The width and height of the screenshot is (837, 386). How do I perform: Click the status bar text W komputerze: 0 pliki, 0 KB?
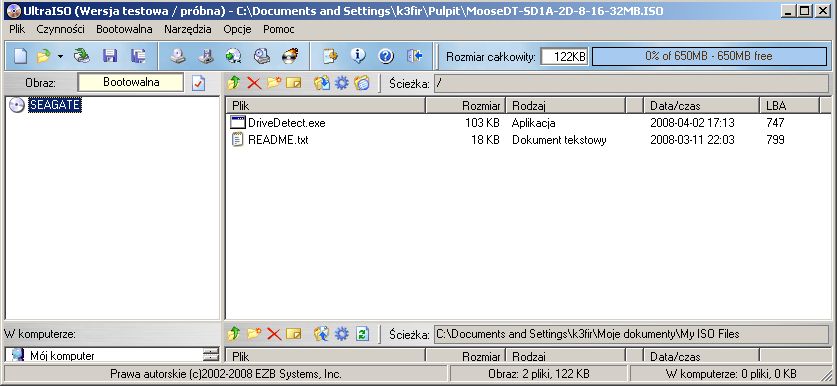pos(731,373)
